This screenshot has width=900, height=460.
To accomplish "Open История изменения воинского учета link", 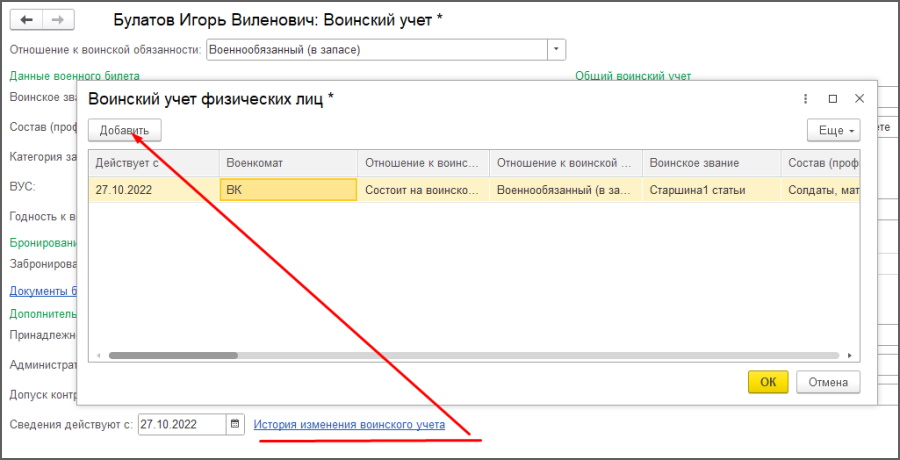I will pyautogui.click(x=349, y=425).
